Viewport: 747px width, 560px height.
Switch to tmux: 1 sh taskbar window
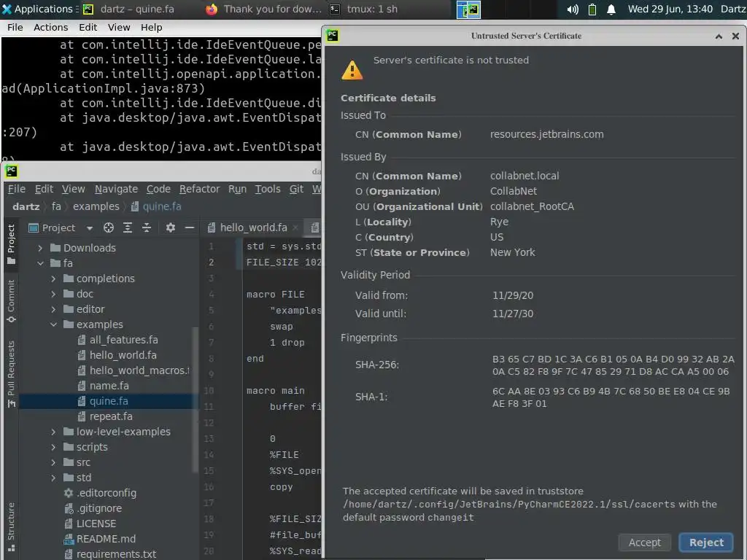pyautogui.click(x=364, y=9)
